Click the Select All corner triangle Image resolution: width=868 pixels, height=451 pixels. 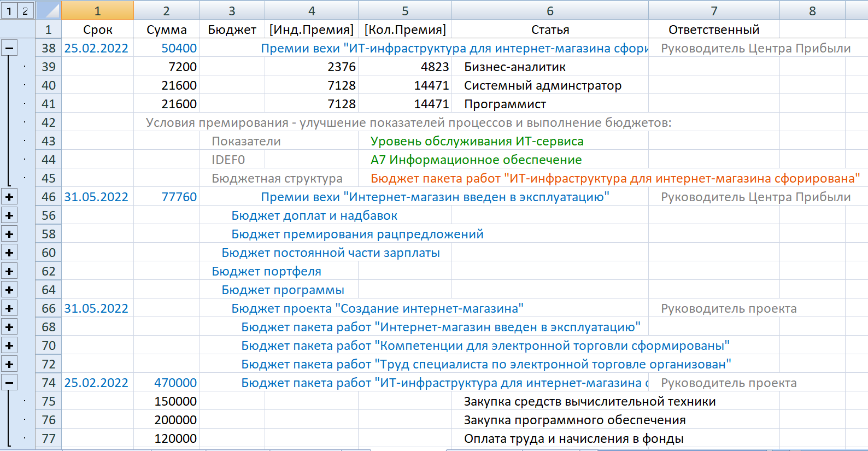(x=49, y=11)
